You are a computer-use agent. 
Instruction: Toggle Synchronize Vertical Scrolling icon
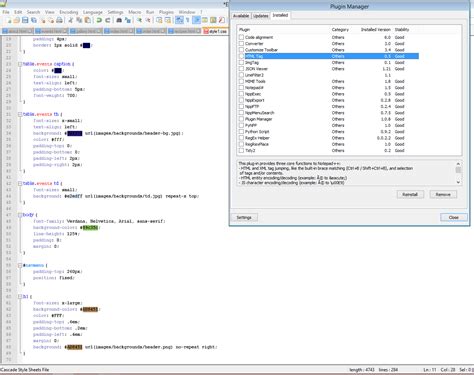159,20
